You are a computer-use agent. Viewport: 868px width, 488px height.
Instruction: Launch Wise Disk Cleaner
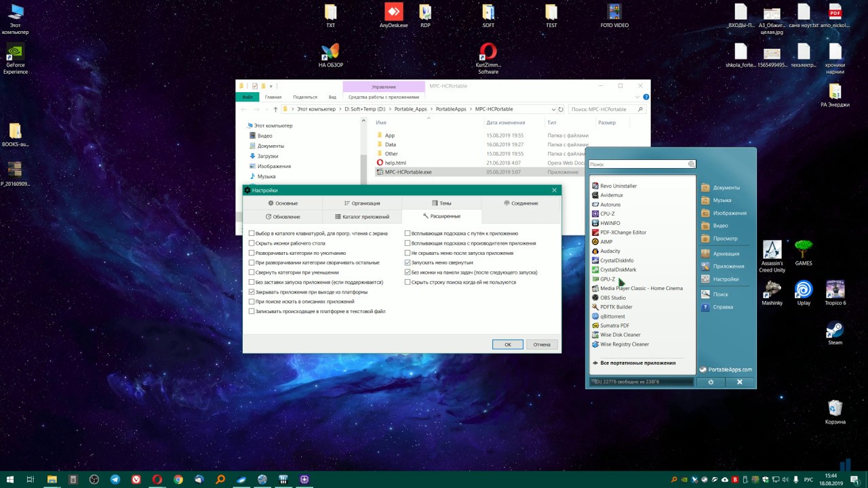click(x=616, y=335)
